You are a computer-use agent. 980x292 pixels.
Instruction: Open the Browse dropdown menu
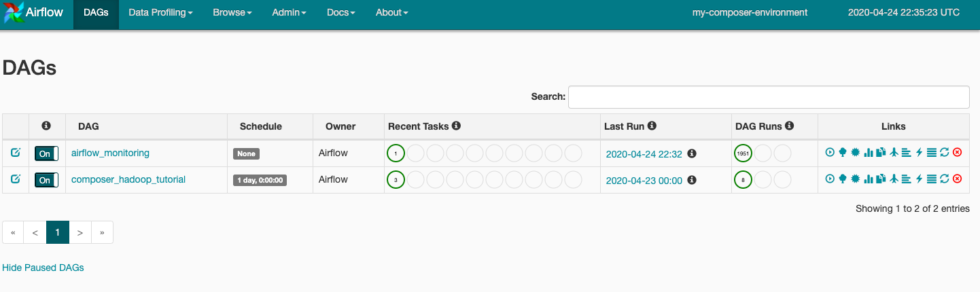tap(232, 13)
